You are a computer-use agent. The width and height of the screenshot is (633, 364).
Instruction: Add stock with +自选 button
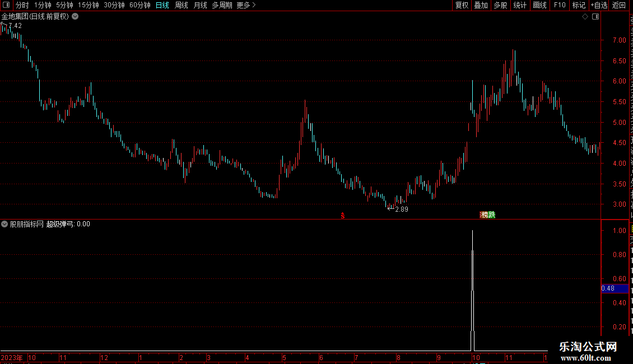(x=599, y=5)
